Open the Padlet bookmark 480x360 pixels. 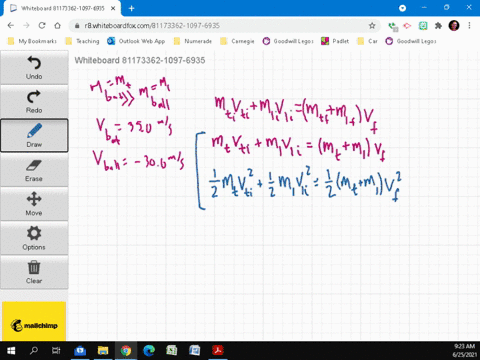coord(335,41)
